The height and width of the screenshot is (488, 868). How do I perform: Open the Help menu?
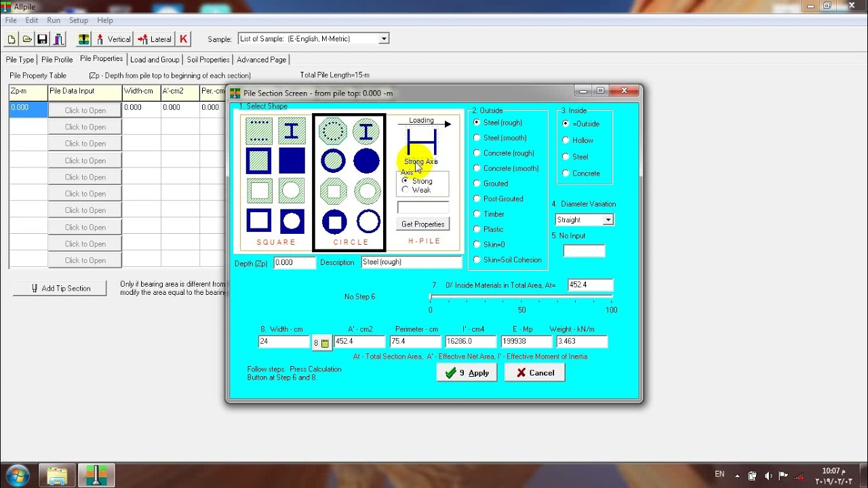coord(105,20)
